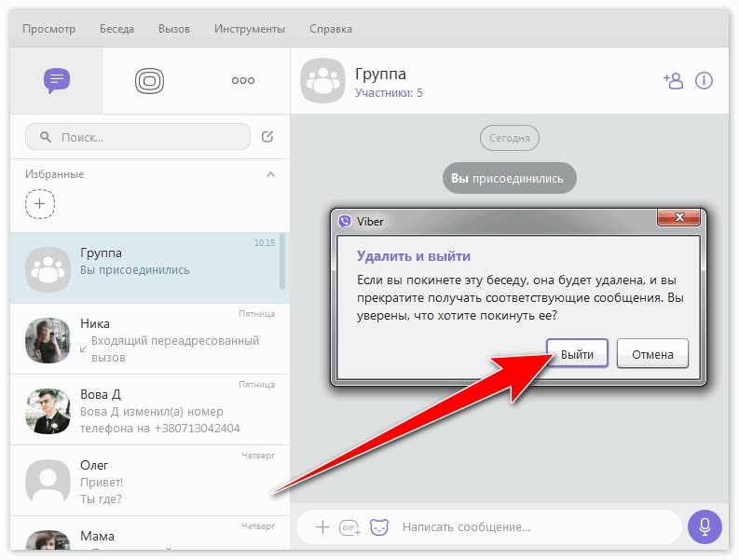Open the Олег conversation name
739x560 pixels.
(x=94, y=465)
